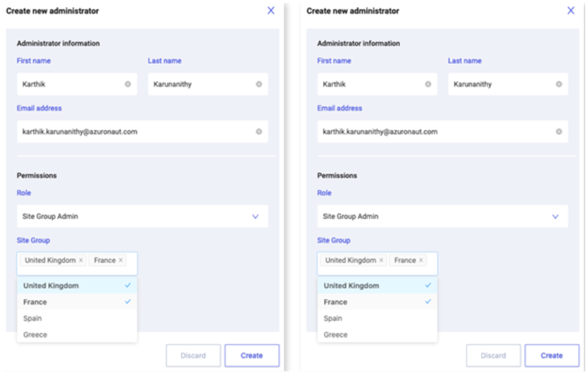The height and width of the screenshot is (377, 588).
Task: Remove France tag in left dialog
Action: coord(120,260)
